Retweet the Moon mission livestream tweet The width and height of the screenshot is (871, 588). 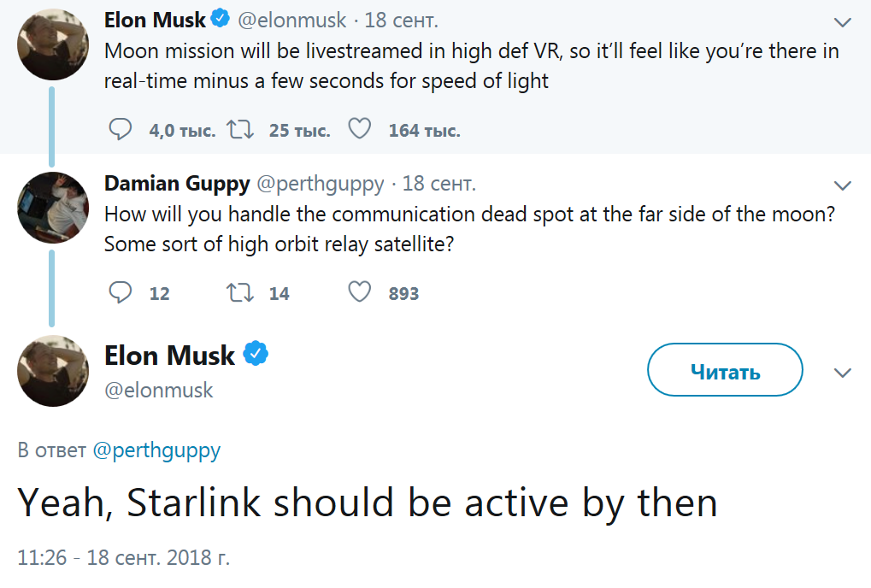239,130
